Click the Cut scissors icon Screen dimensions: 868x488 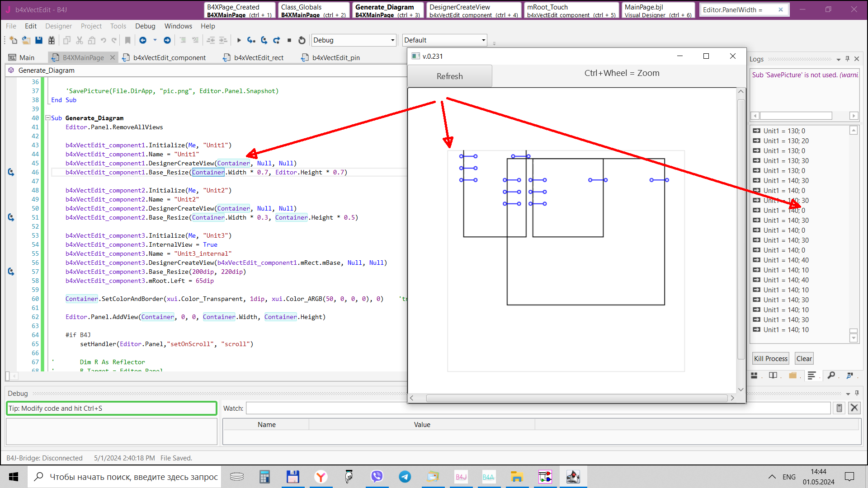[79, 40]
